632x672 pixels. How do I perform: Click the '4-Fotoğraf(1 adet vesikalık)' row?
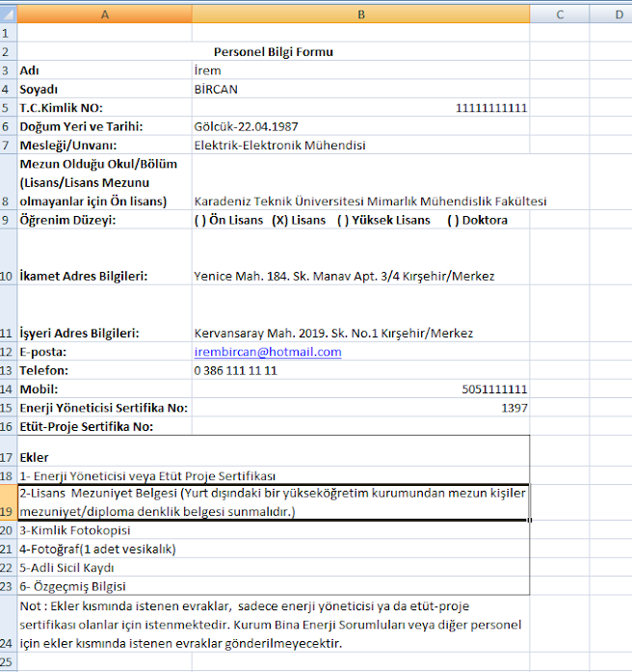[x=274, y=549]
